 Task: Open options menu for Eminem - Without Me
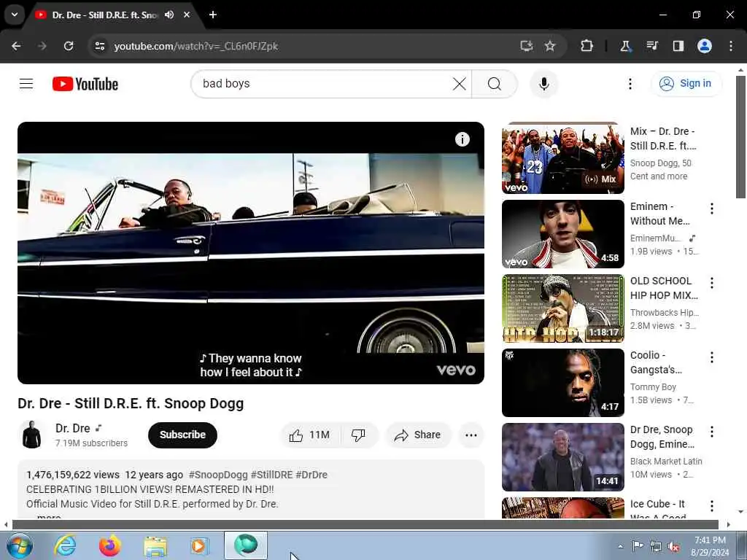[x=712, y=209]
